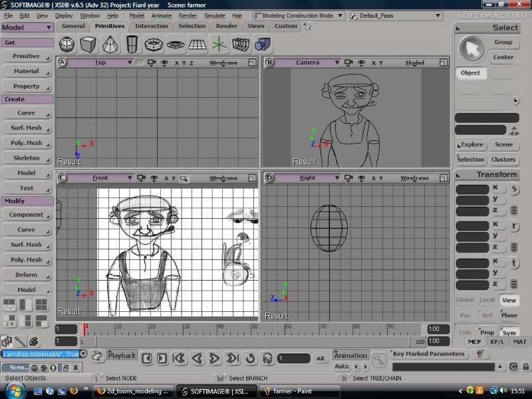Click the Deform button
Image resolution: width=532 pixels, height=399 pixels.
(27, 275)
